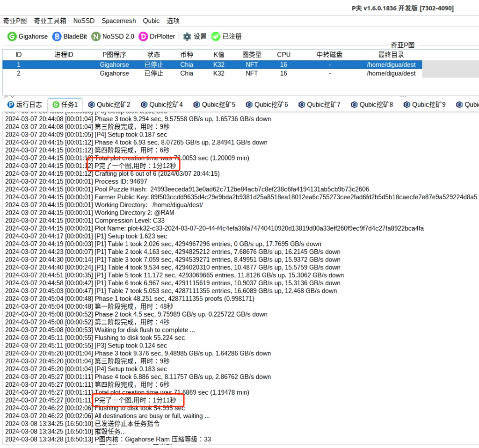Click the 选项 menu
This screenshot has height=448, width=479.
[x=173, y=21]
